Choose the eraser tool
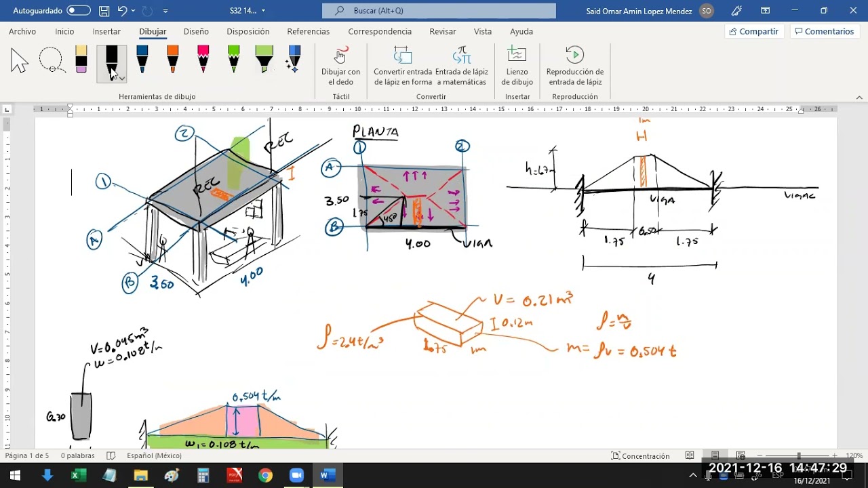The width and height of the screenshot is (868, 488). [x=81, y=60]
